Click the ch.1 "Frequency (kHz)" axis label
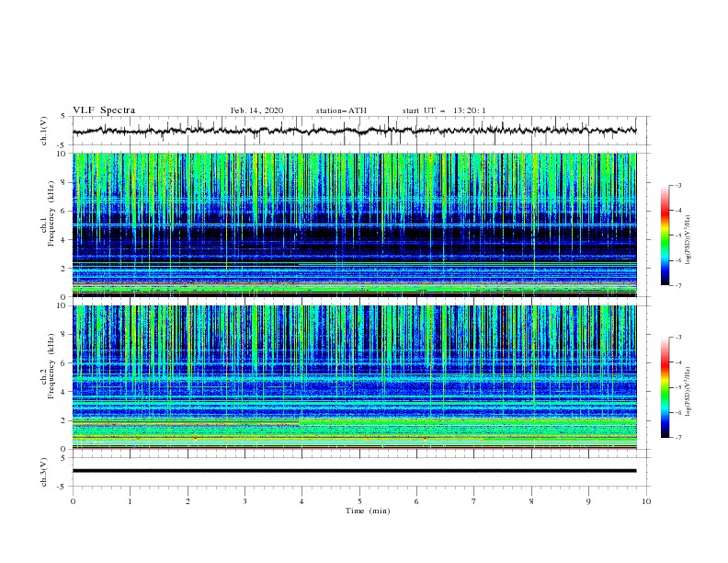 pos(51,213)
